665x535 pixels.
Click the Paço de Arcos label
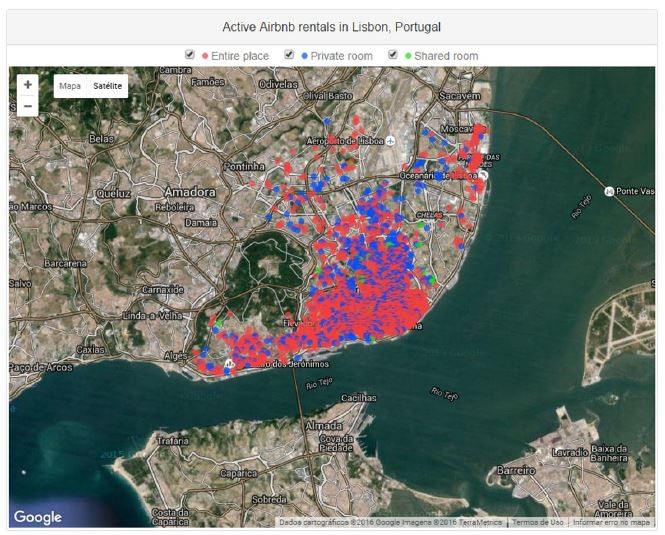(41, 367)
